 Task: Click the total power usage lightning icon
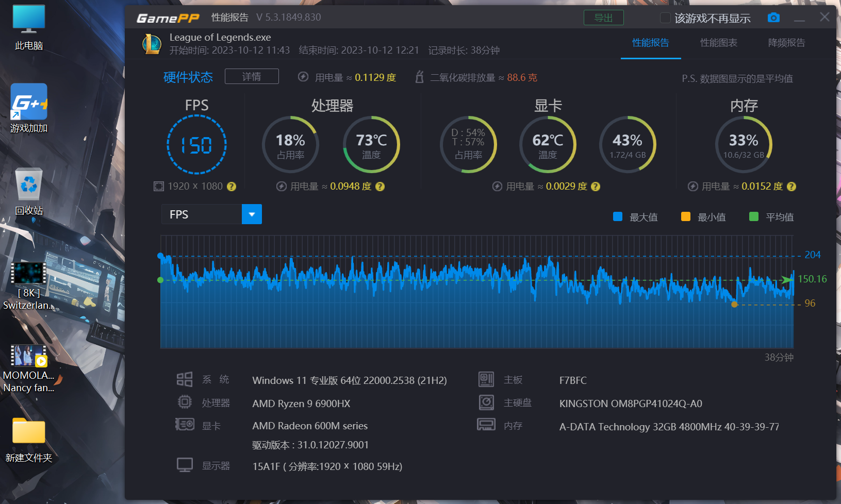coord(303,77)
